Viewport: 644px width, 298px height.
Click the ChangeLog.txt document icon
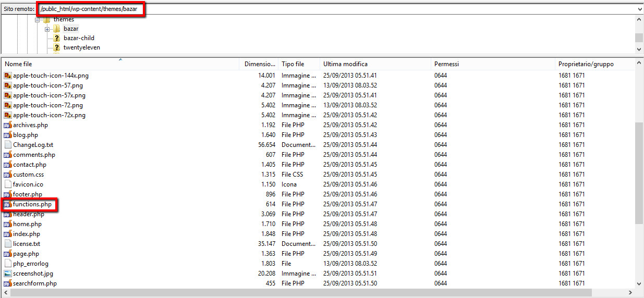pos(7,145)
